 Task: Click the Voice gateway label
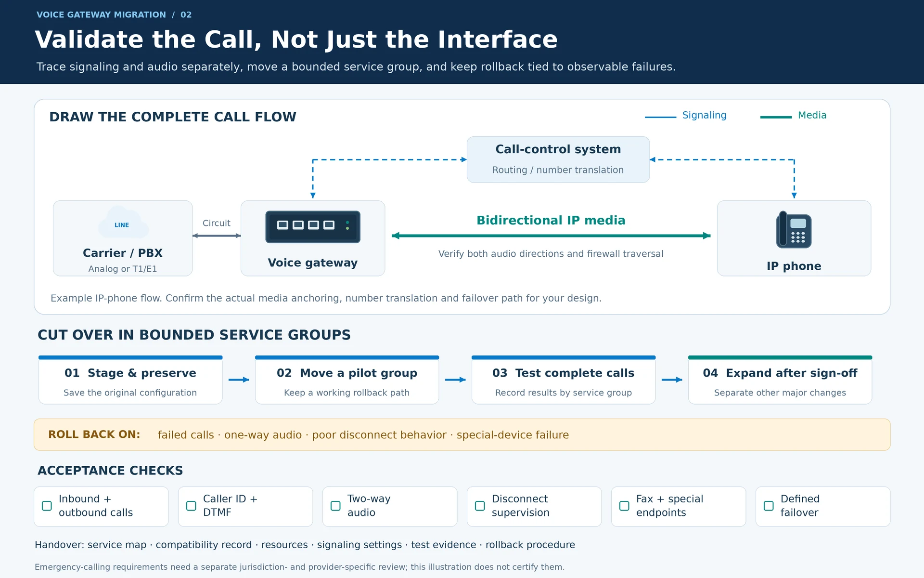pos(313,263)
